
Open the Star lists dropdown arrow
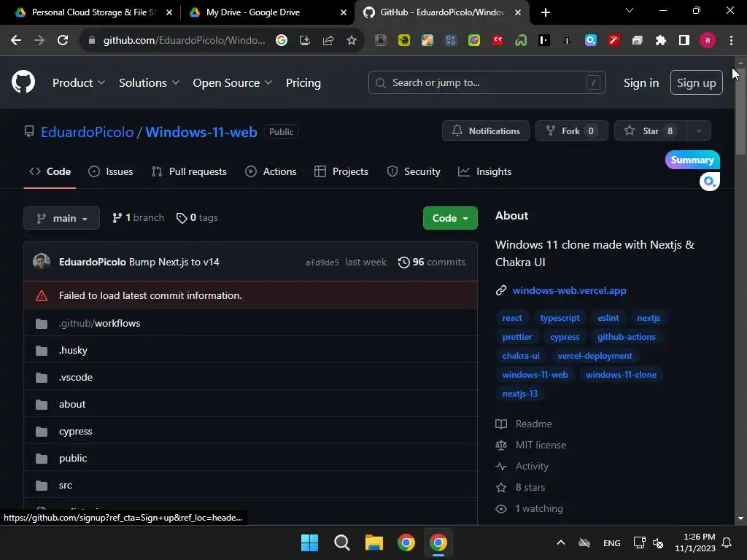point(698,131)
